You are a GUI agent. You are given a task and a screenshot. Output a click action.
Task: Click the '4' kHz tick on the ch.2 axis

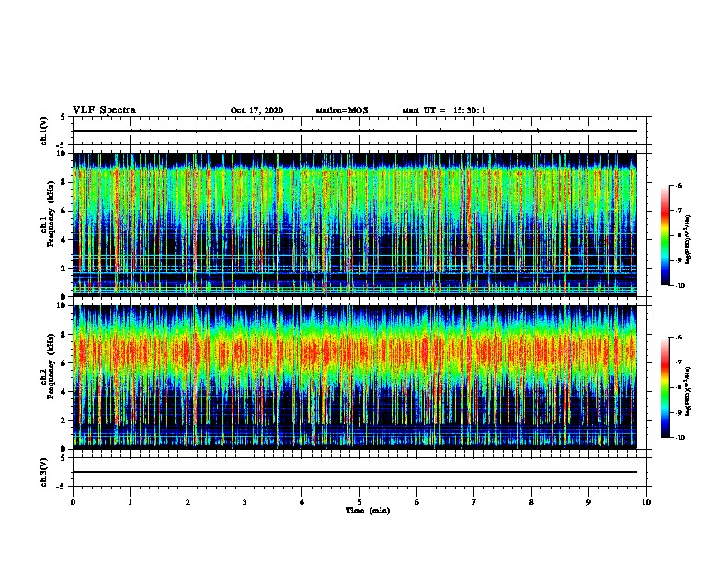[x=64, y=392]
